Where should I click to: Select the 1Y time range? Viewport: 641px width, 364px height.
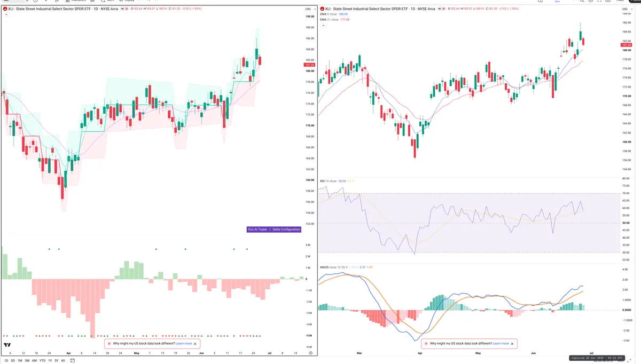click(x=50, y=361)
